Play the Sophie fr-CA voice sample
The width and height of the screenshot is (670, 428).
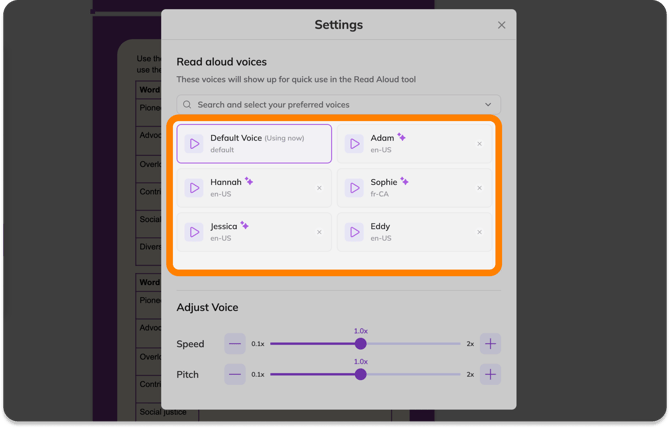pyautogui.click(x=354, y=188)
